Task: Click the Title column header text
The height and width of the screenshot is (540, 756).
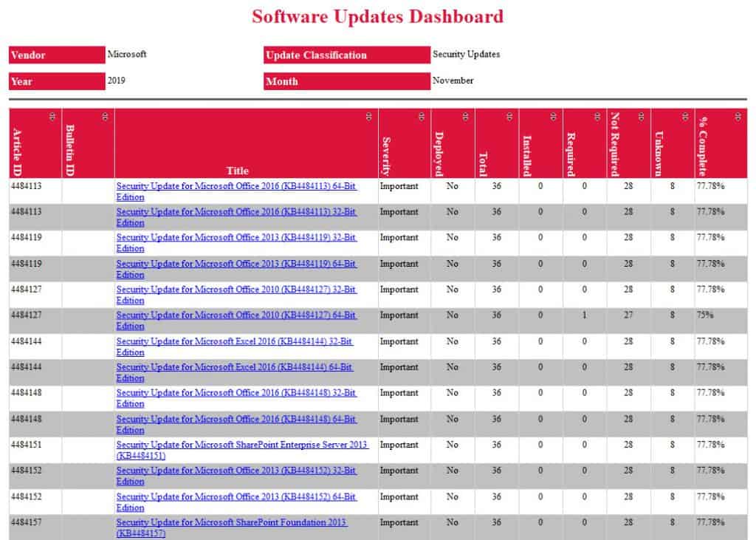Action: (238, 171)
